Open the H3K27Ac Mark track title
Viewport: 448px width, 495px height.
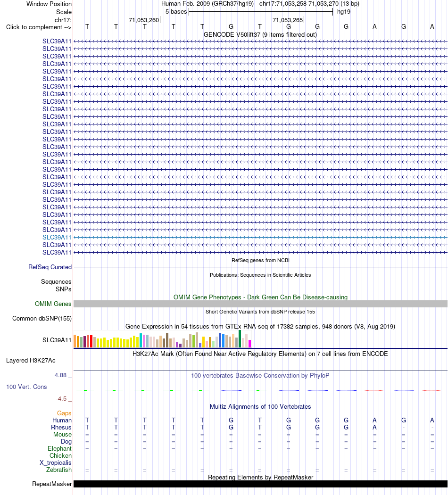[x=260, y=354]
